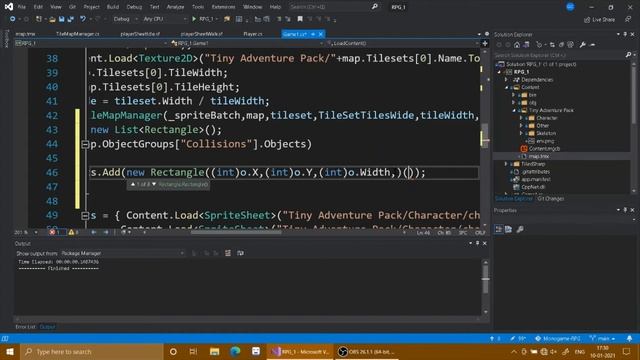Switch to the TileMapManager.cs tab

click(x=78, y=34)
